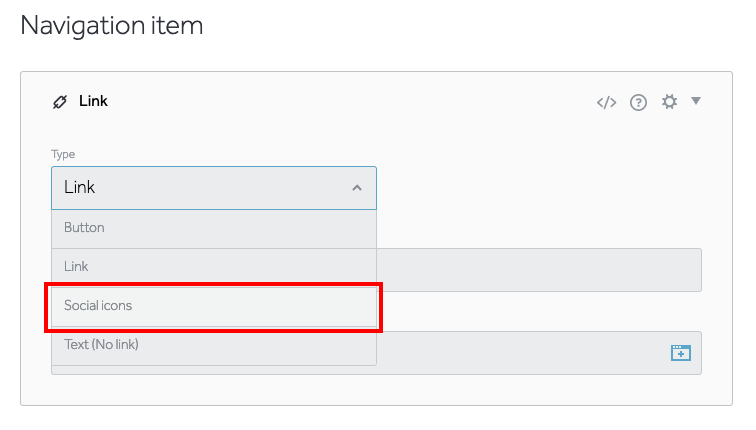Select Social icons from the dropdown
This screenshot has height=430, width=756.
214,306
